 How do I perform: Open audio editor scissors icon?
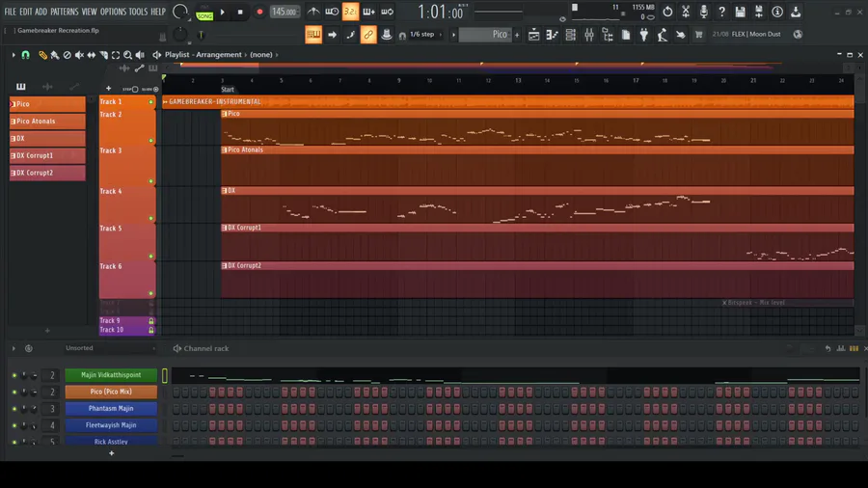(x=686, y=12)
